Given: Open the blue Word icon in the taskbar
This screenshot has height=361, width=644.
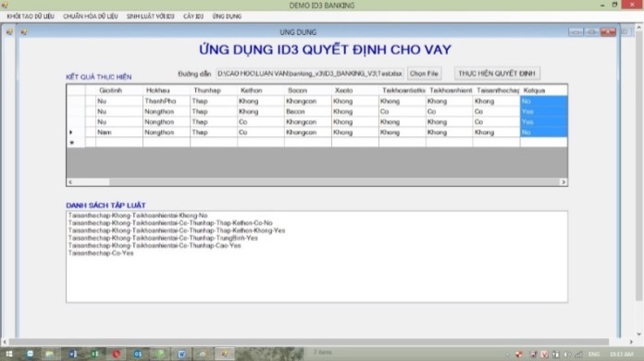Looking at the screenshot, I should pyautogui.click(x=181, y=354).
